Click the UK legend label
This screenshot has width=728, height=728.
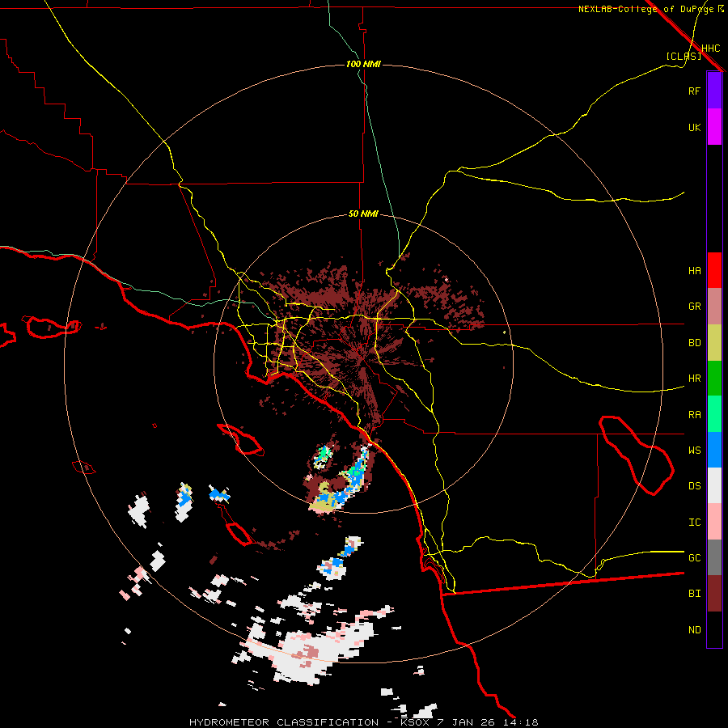tap(694, 127)
